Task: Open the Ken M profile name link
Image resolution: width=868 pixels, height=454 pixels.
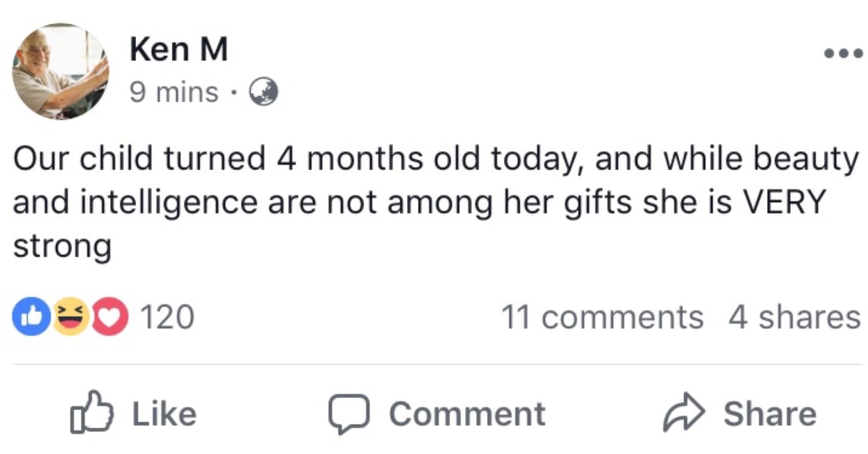Action: pyautogui.click(x=179, y=50)
